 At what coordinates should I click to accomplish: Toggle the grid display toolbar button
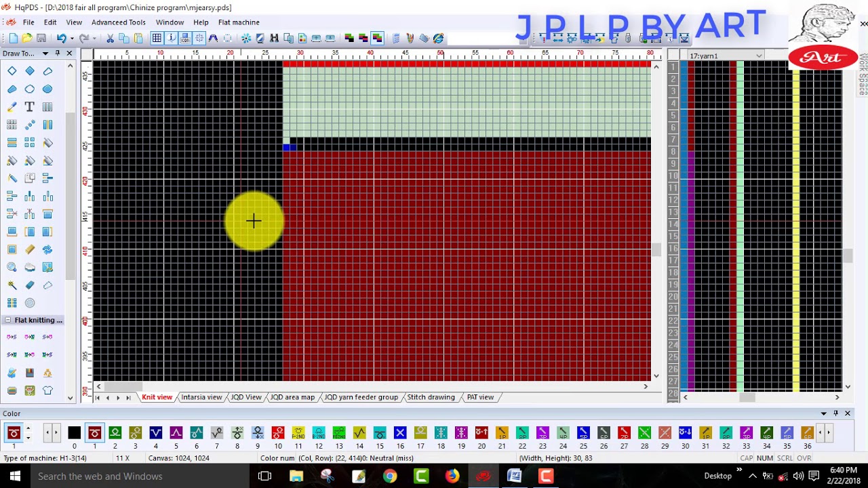(x=157, y=38)
